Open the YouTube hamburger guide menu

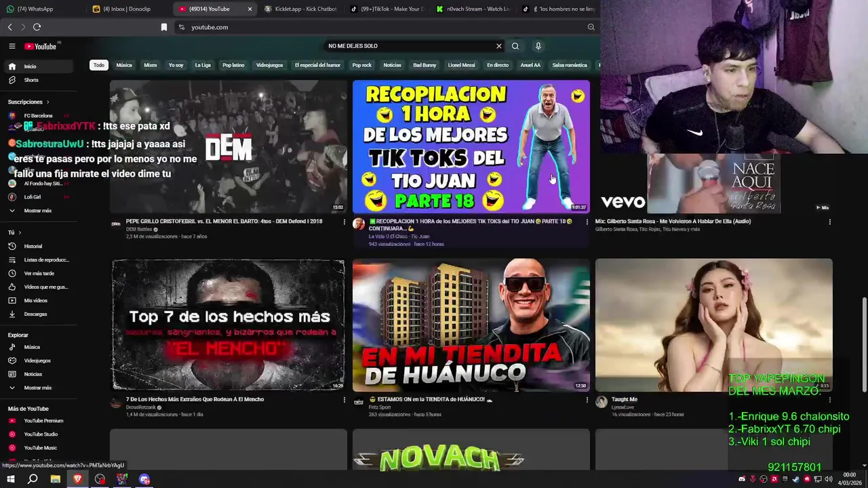pyautogui.click(x=12, y=46)
